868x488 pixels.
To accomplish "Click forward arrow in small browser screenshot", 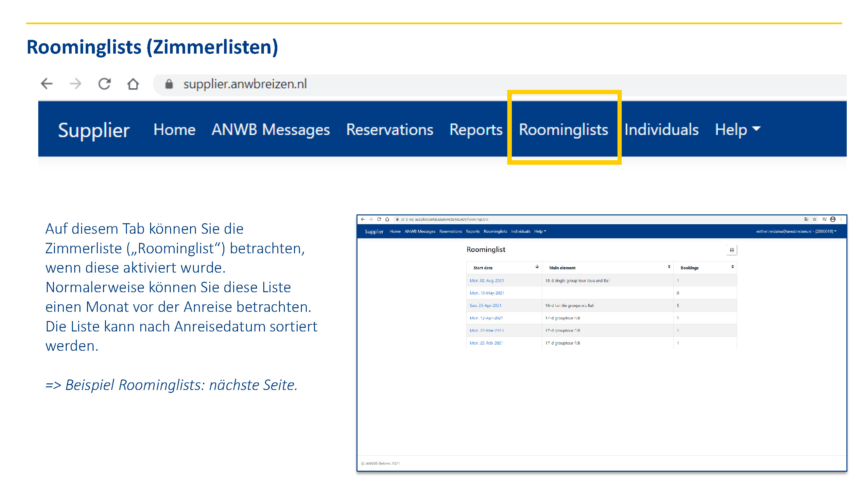I will (371, 219).
